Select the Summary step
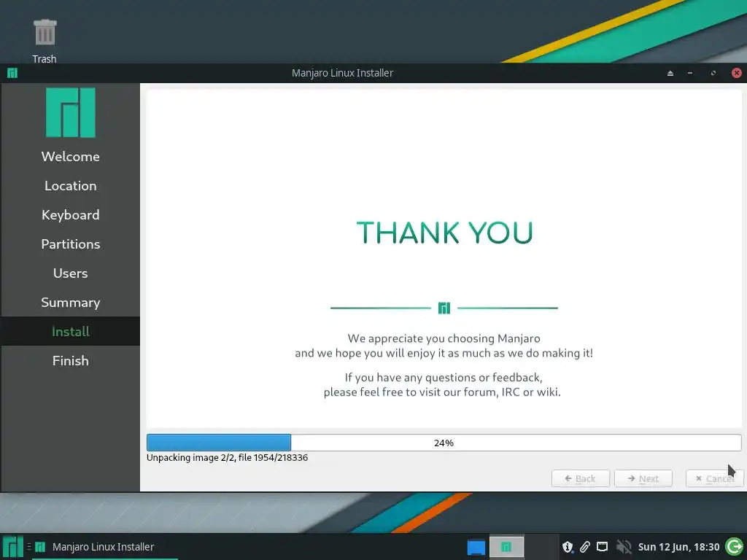The image size is (747, 560). [71, 303]
